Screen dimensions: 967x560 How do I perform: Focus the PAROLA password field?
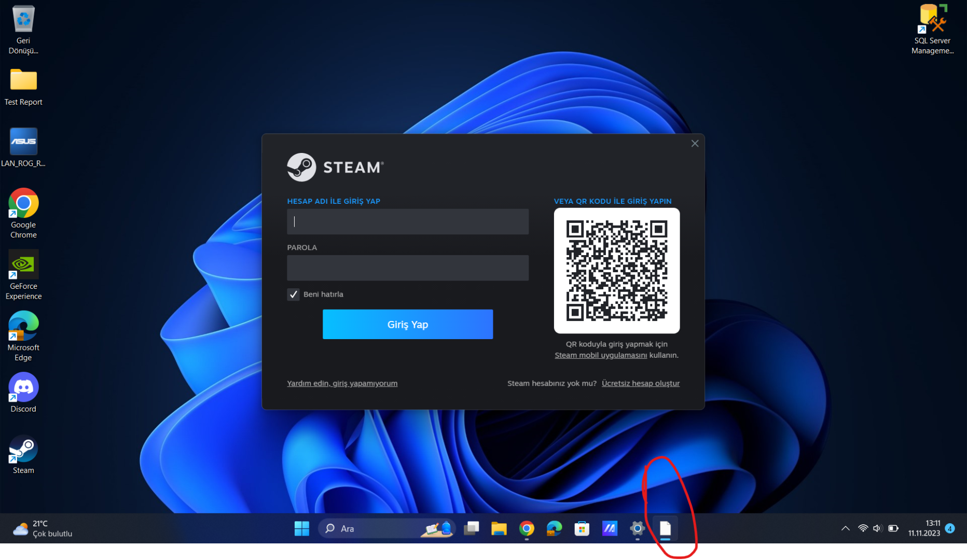(x=408, y=268)
